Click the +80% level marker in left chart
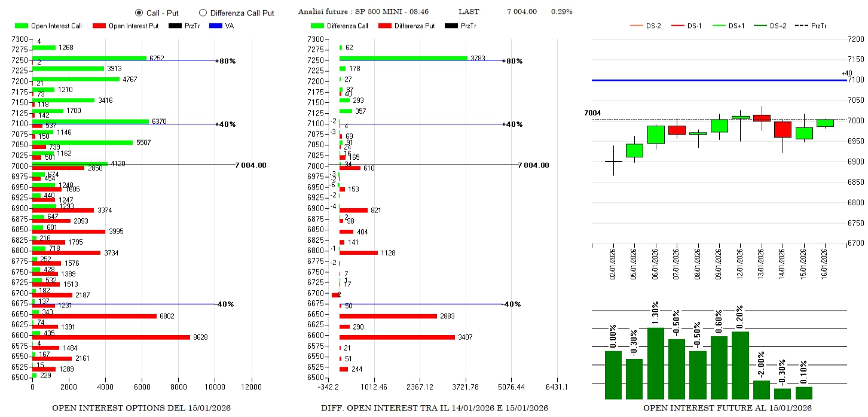868x417 pixels. pos(227,61)
